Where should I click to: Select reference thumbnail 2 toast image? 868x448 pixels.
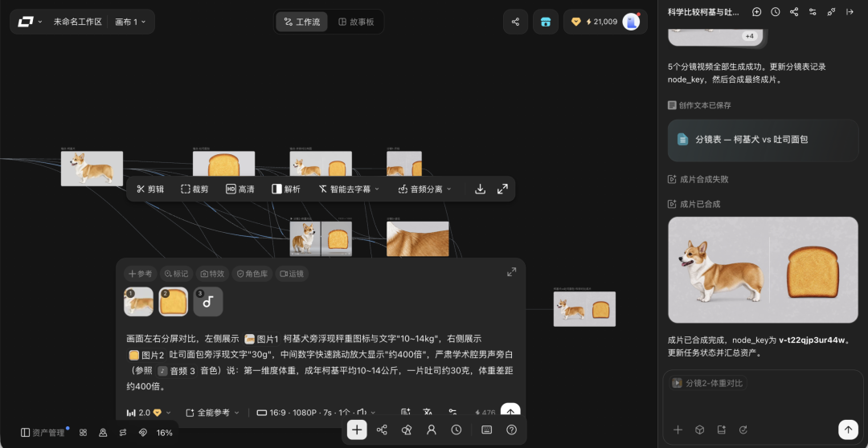174,301
